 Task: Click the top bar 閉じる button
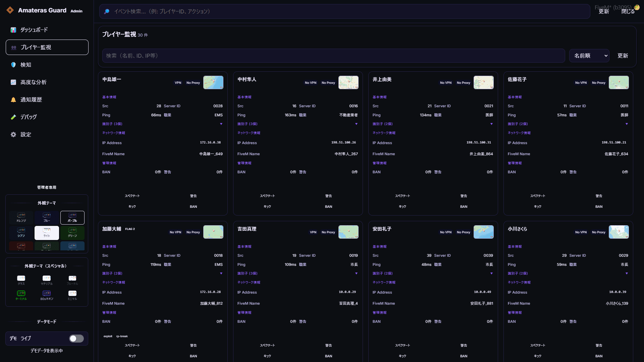628,11
